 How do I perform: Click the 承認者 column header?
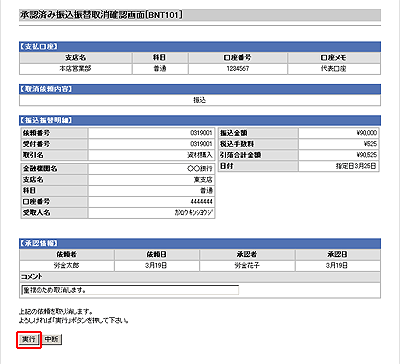(247, 255)
